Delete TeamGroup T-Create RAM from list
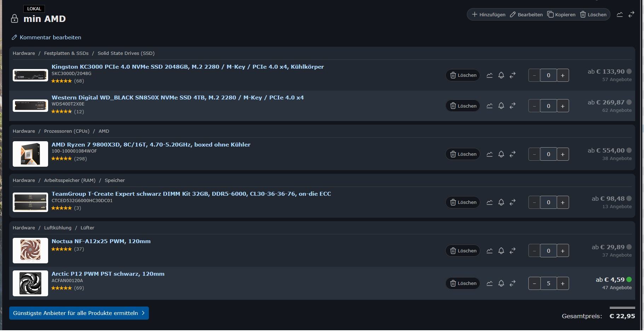 point(463,202)
